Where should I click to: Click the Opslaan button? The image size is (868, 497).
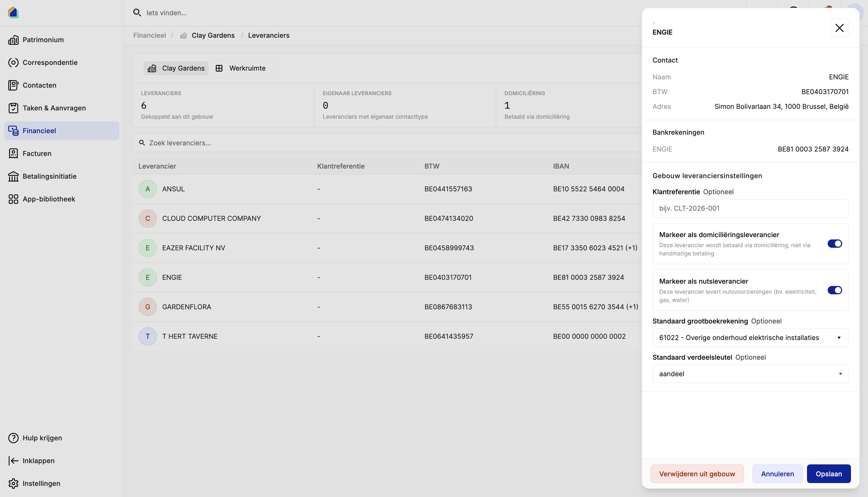[x=828, y=474]
